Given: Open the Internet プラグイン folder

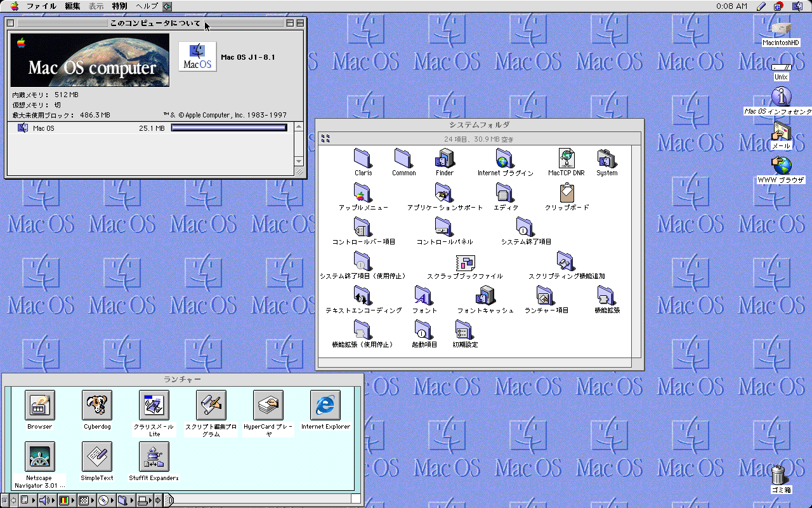Looking at the screenshot, I should click(x=505, y=158).
